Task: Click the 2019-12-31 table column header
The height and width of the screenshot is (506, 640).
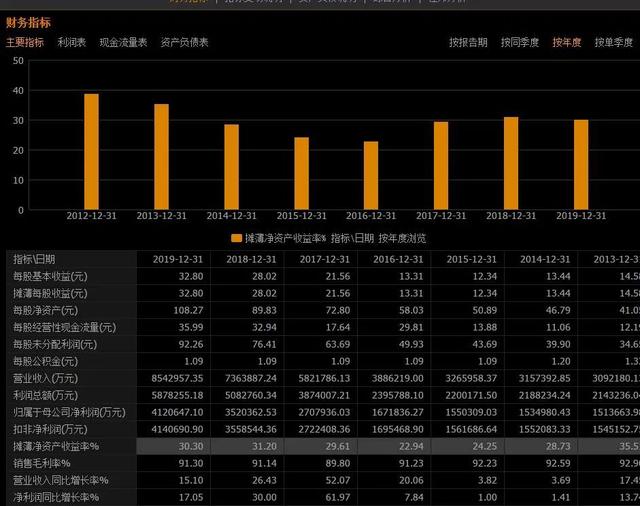Action: coord(178,260)
